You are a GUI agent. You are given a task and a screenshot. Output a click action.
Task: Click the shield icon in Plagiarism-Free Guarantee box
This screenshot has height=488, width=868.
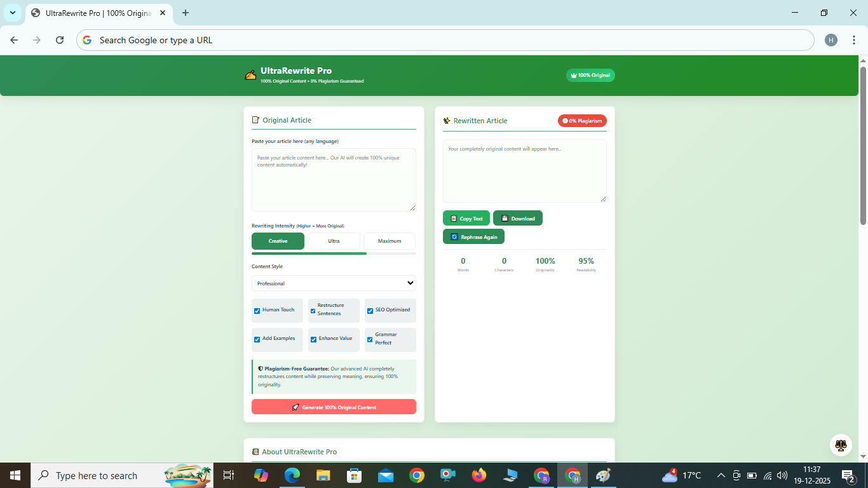(260, 368)
